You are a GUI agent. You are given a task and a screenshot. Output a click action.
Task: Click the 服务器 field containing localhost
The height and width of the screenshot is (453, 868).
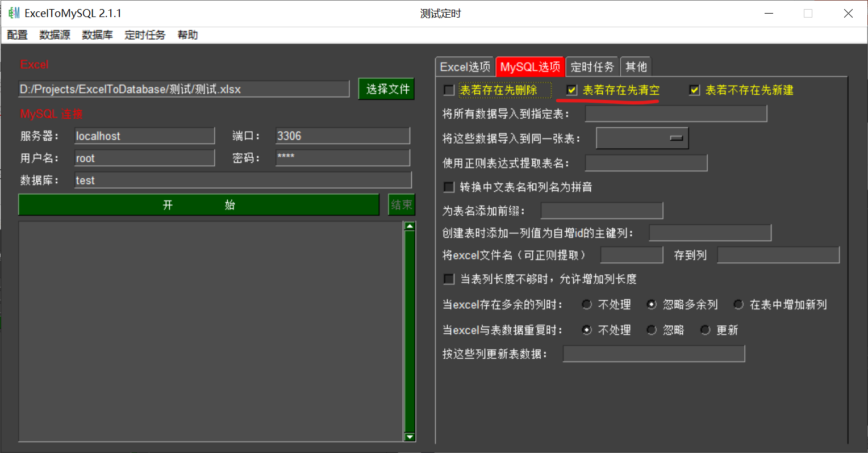pyautogui.click(x=145, y=136)
